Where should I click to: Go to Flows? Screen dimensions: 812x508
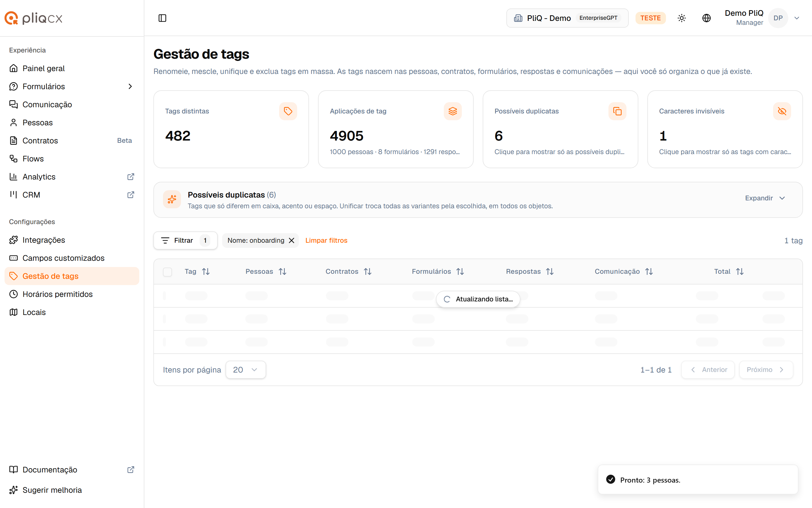pyautogui.click(x=72, y=159)
